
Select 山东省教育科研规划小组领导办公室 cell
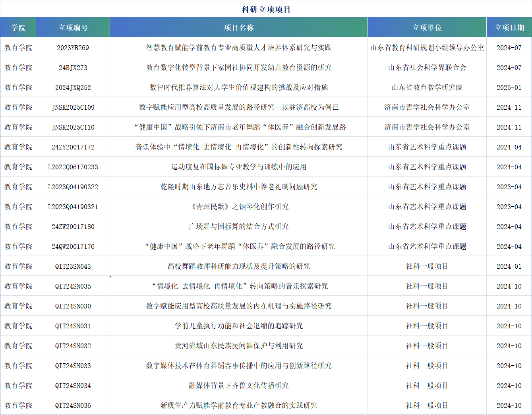tap(427, 48)
